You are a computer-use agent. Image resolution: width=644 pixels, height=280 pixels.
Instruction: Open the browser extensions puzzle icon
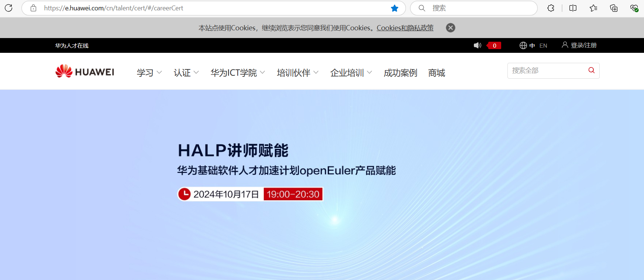point(551,8)
